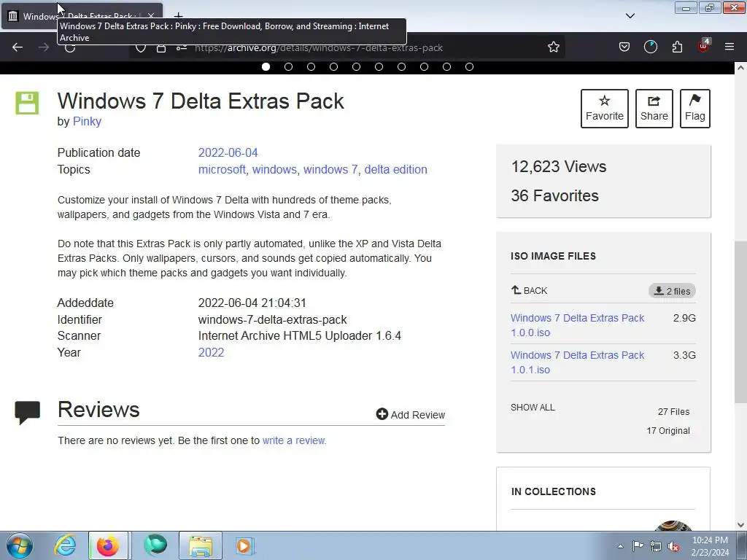Open uploader Pinky's profile link
The height and width of the screenshot is (560, 747).
[x=87, y=122]
